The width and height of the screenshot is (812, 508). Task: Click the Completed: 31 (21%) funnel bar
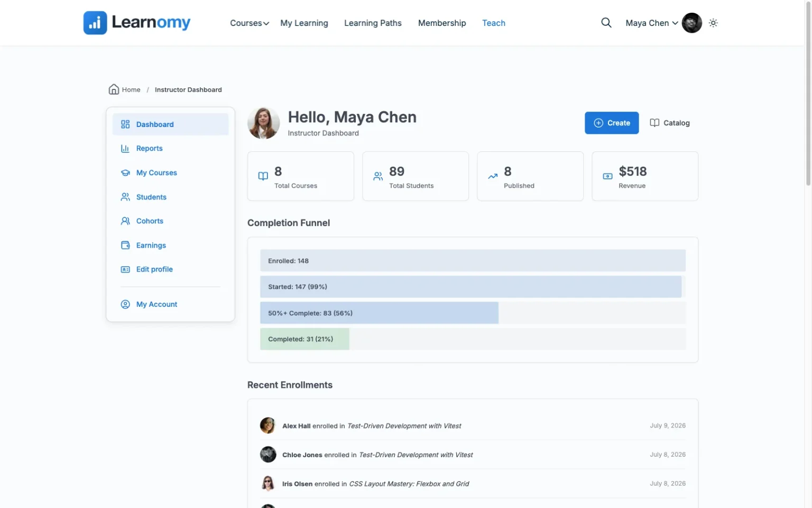pyautogui.click(x=304, y=339)
